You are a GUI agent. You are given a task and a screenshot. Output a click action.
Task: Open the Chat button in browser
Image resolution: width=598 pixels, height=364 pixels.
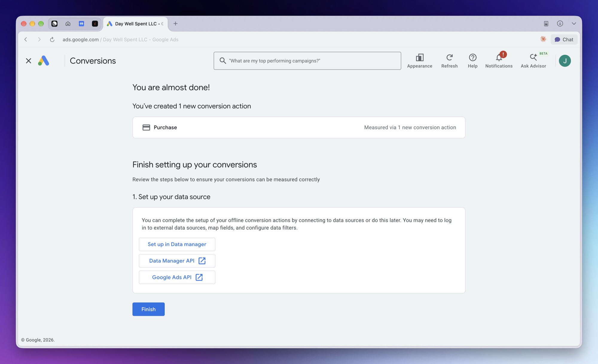[564, 39]
